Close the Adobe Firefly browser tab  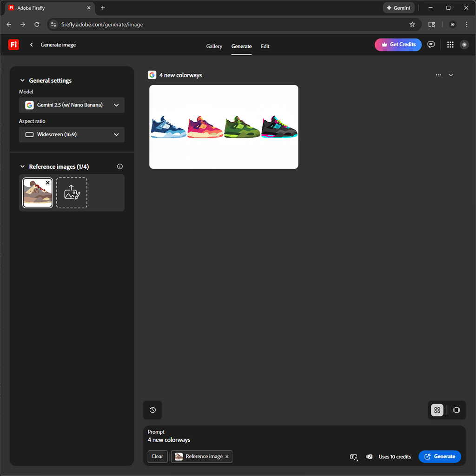point(89,8)
